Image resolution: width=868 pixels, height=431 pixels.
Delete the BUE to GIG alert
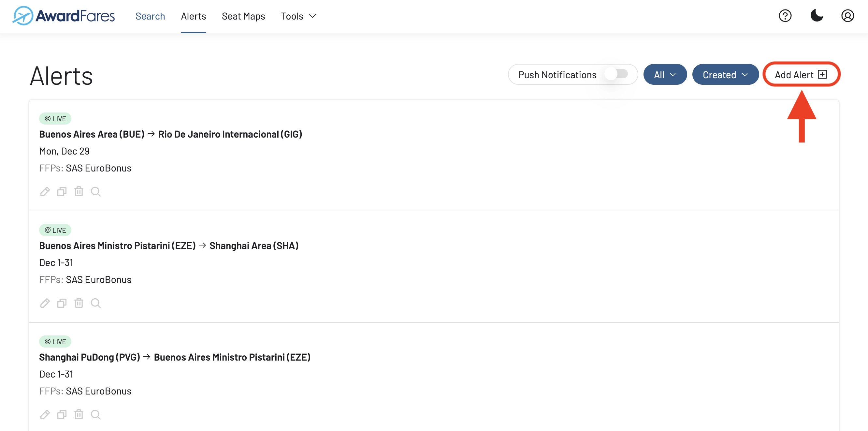coord(79,192)
